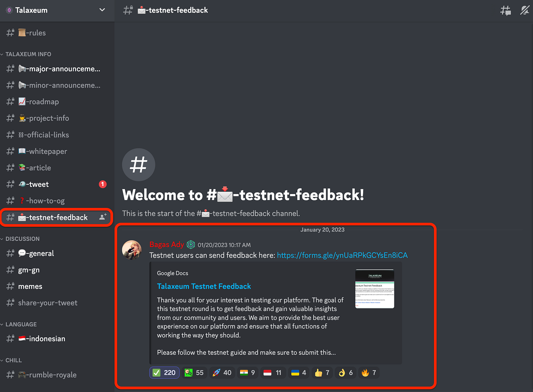This screenshot has width=533, height=392.
Task: Select the testnet-feedback channel
Action: tap(57, 217)
